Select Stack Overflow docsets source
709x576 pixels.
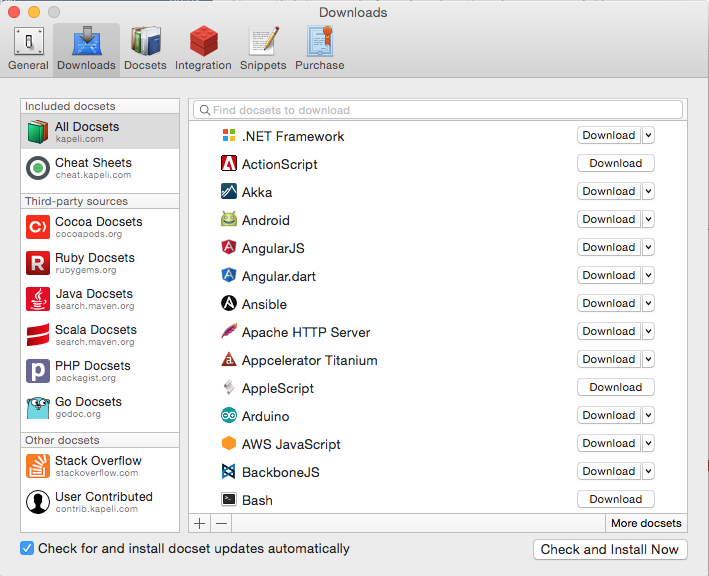point(99,466)
